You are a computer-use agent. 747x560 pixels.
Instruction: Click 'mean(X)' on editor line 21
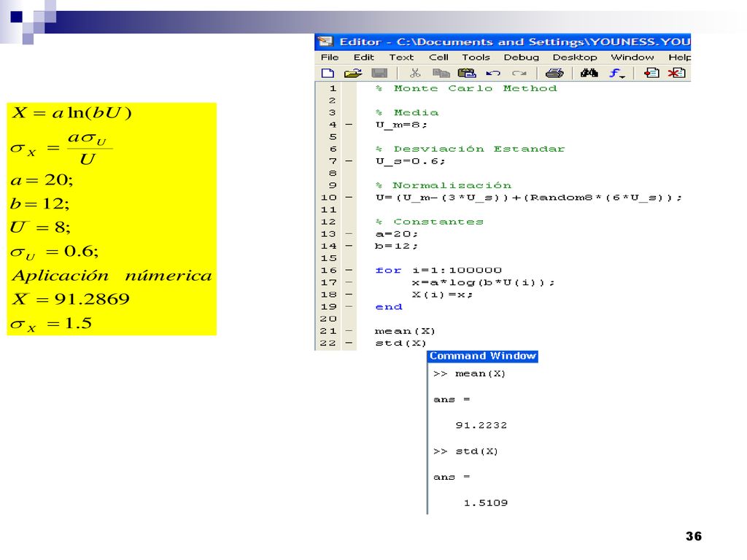405,332
